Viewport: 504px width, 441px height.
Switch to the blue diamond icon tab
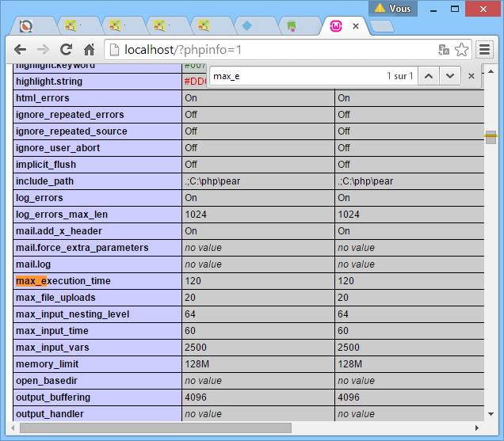click(247, 26)
